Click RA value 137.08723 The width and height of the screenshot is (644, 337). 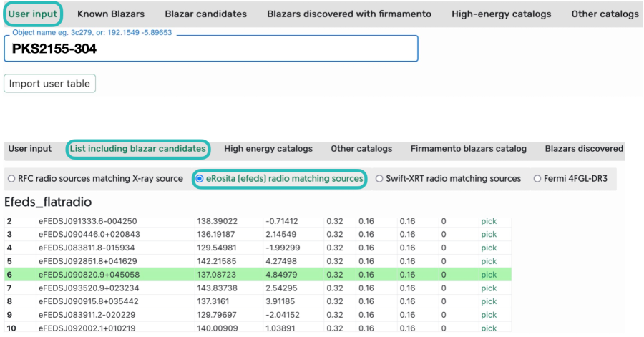[x=217, y=275]
